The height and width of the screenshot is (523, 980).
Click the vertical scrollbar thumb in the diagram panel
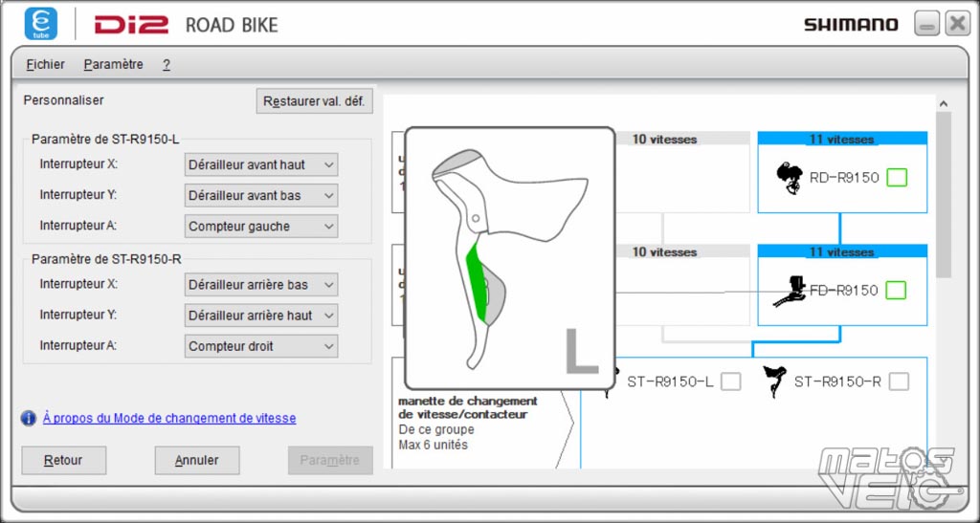pyautogui.click(x=943, y=195)
